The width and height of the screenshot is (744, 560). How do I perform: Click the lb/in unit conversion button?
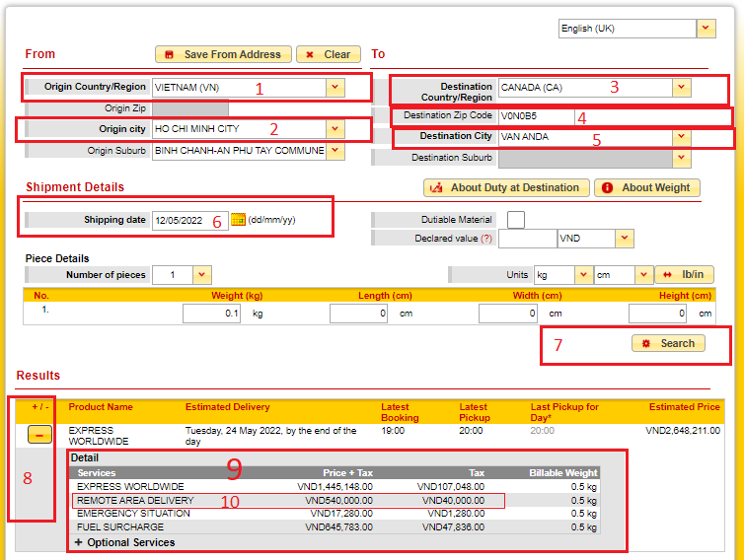[684, 275]
